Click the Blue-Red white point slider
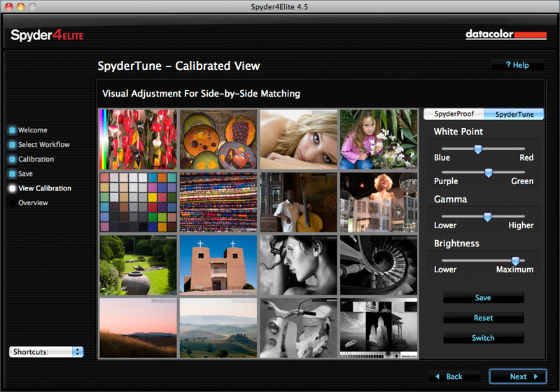Viewport: 560px width, 392px height. 478,149
